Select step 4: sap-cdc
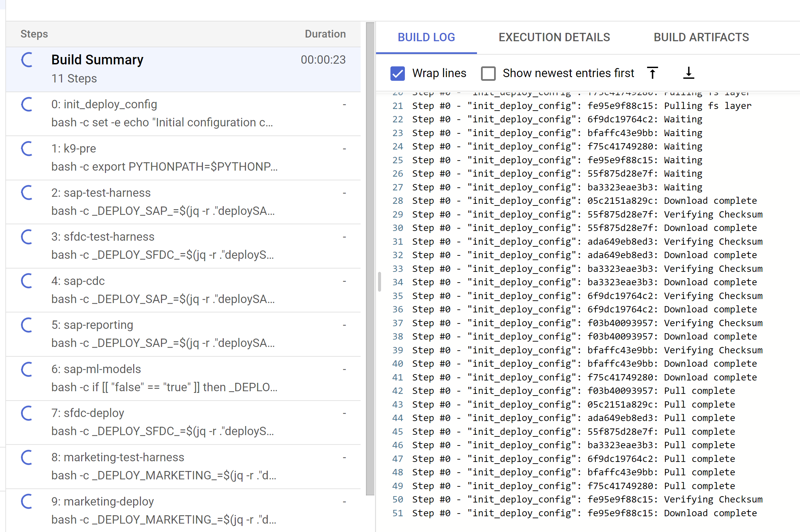Image resolution: width=800 pixels, height=532 pixels. point(183,290)
